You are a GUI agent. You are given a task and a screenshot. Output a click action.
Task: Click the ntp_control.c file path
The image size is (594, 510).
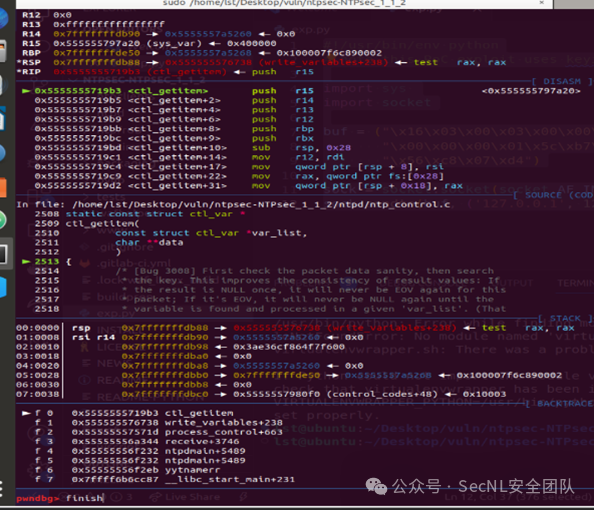tap(261, 205)
